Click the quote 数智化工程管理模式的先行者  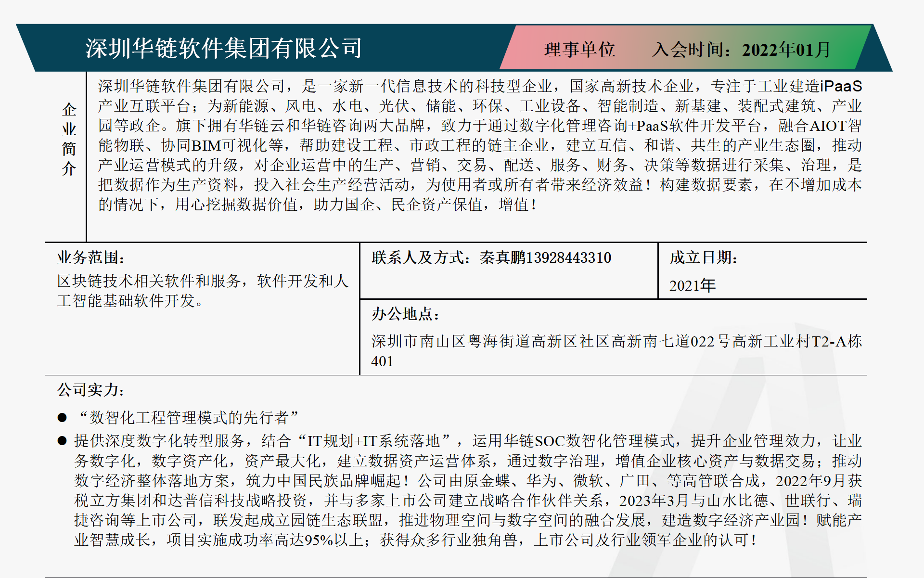point(189,417)
